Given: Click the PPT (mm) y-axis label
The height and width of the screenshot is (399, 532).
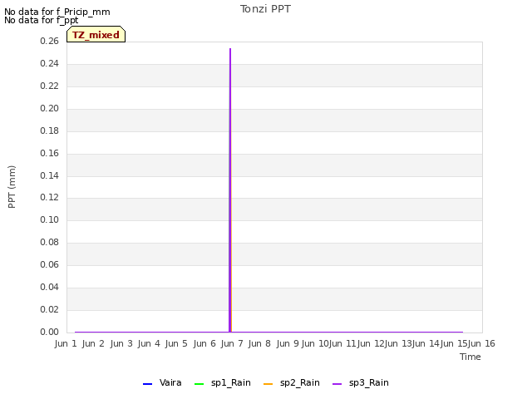Looking at the screenshot, I should [x=12, y=187].
